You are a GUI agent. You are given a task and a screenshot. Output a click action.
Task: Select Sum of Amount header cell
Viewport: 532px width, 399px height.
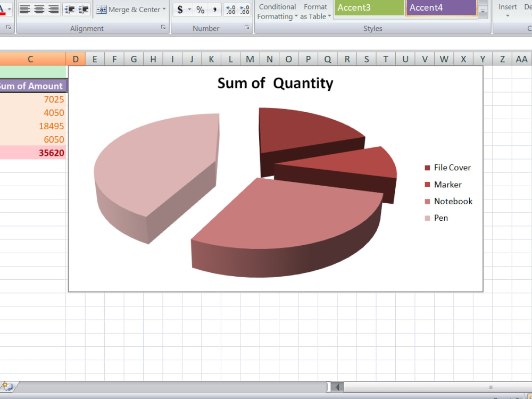pos(33,86)
